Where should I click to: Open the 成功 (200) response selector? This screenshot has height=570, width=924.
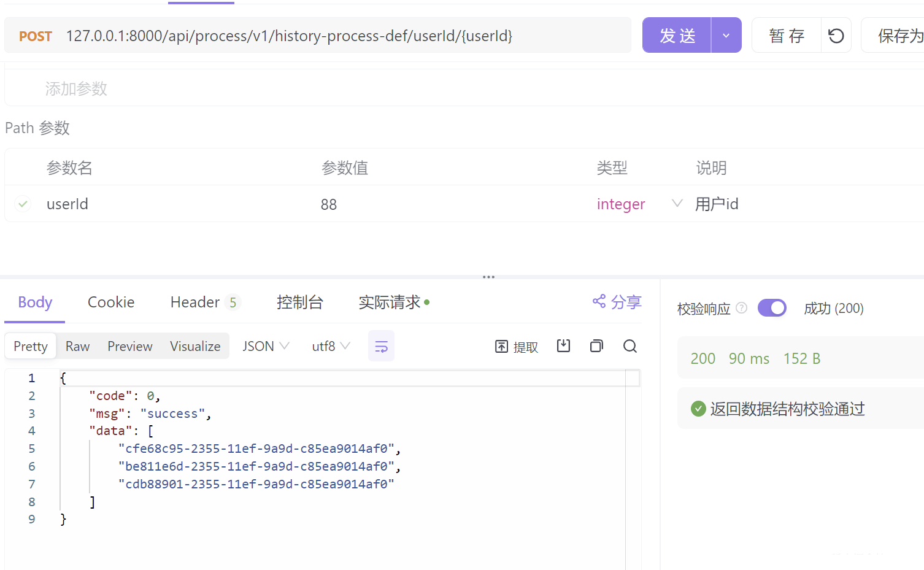[834, 308]
